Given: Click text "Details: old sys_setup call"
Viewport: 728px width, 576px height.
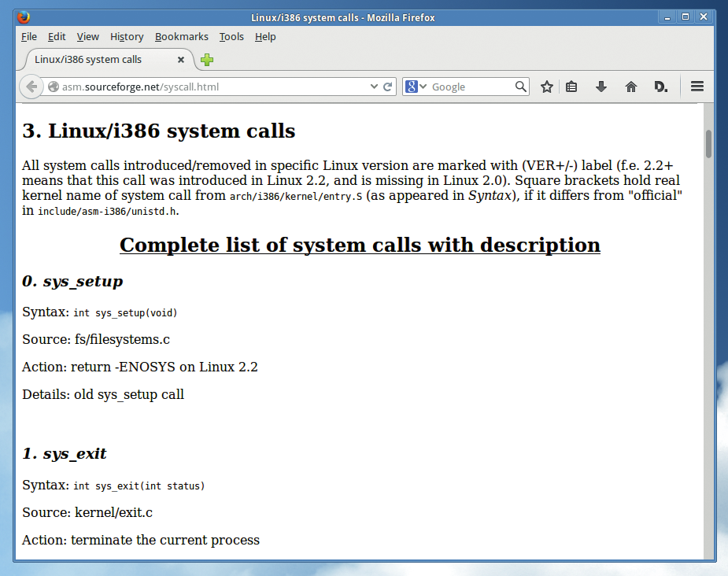Looking at the screenshot, I should [x=103, y=394].
